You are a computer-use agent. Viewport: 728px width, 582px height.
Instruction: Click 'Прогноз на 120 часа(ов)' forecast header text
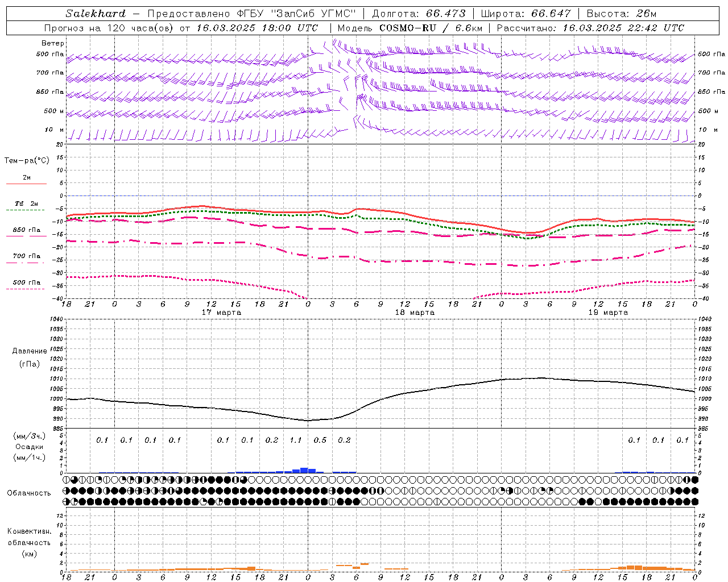coord(109,28)
